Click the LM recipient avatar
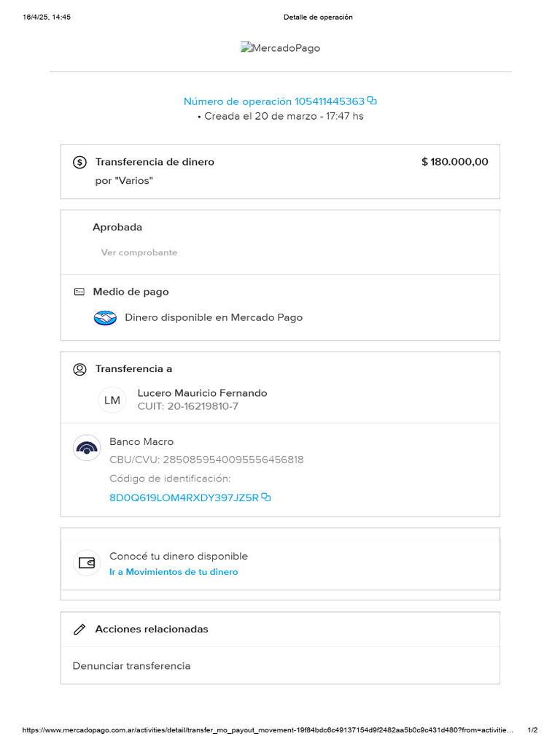560x747 pixels. pos(112,400)
